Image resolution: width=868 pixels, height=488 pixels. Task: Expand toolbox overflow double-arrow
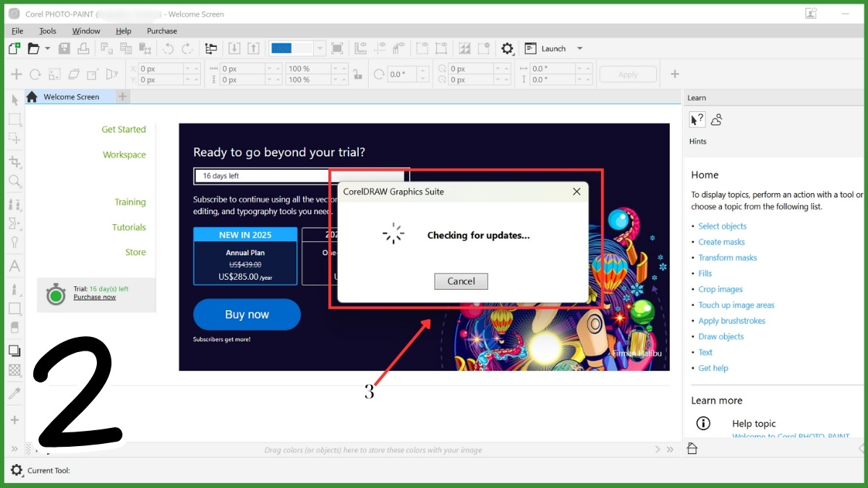coord(14,449)
